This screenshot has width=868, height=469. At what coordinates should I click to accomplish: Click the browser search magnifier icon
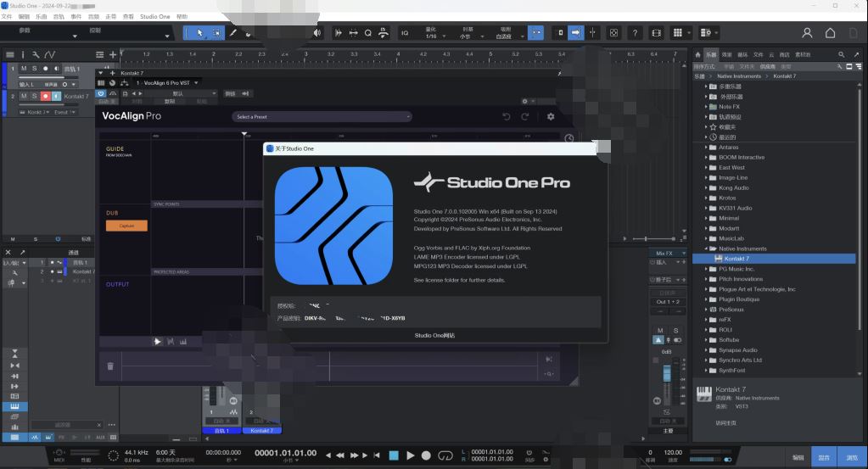[842, 55]
